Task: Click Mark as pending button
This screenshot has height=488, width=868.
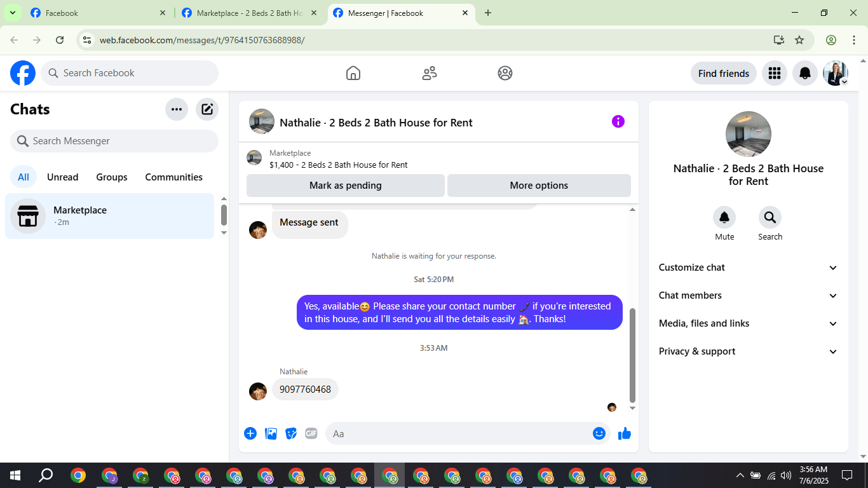Action: coord(346,186)
